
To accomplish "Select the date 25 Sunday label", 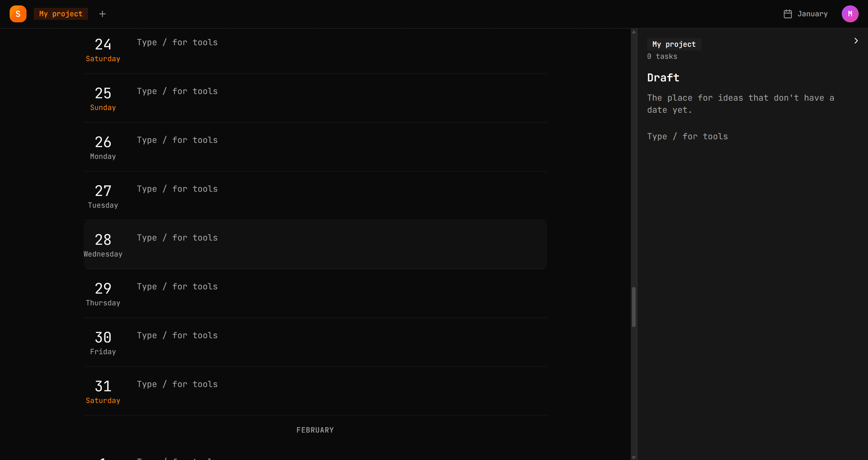I will (x=103, y=99).
